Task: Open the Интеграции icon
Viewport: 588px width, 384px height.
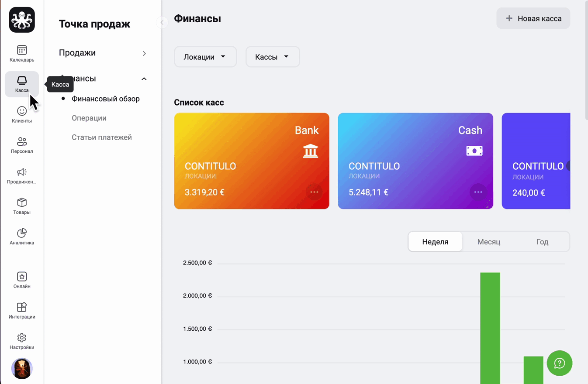Action: click(x=22, y=311)
